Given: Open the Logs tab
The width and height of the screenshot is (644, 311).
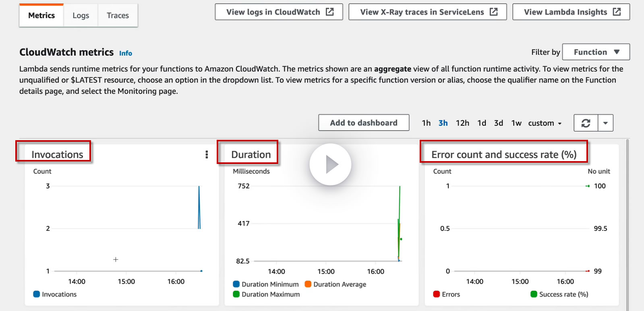Looking at the screenshot, I should (x=81, y=15).
